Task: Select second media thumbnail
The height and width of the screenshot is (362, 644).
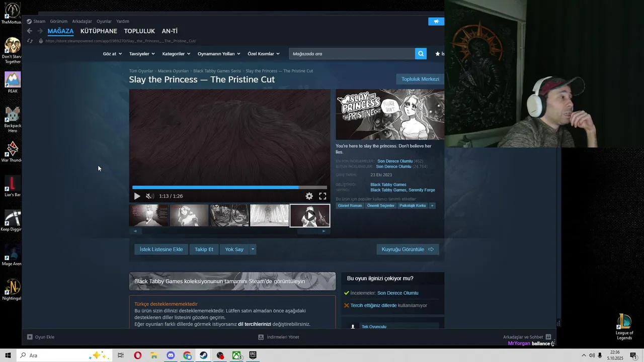Action: 189,215
